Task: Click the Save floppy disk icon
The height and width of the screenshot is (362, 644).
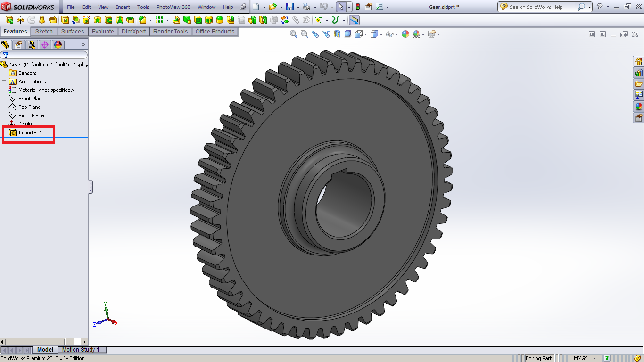Action: click(x=290, y=7)
